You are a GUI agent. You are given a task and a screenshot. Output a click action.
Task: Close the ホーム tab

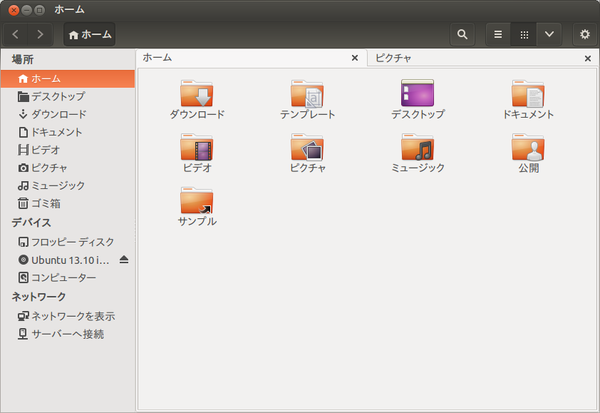pos(355,58)
